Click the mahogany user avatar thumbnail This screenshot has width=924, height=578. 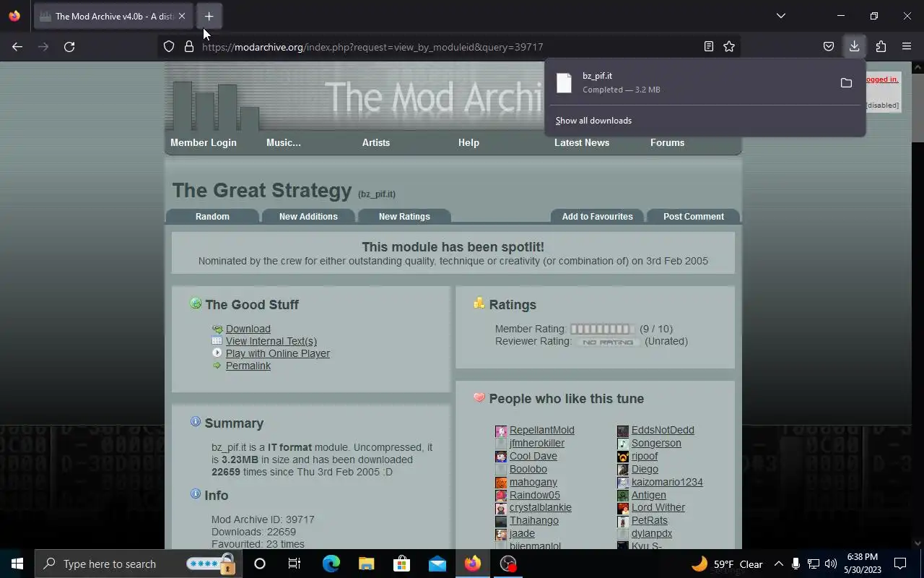pyautogui.click(x=501, y=483)
